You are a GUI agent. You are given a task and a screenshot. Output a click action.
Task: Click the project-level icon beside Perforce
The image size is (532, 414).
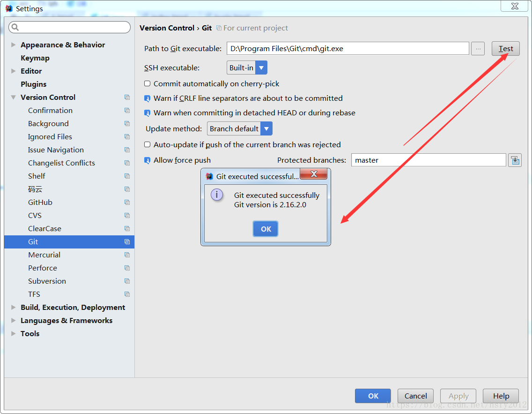pyautogui.click(x=127, y=268)
